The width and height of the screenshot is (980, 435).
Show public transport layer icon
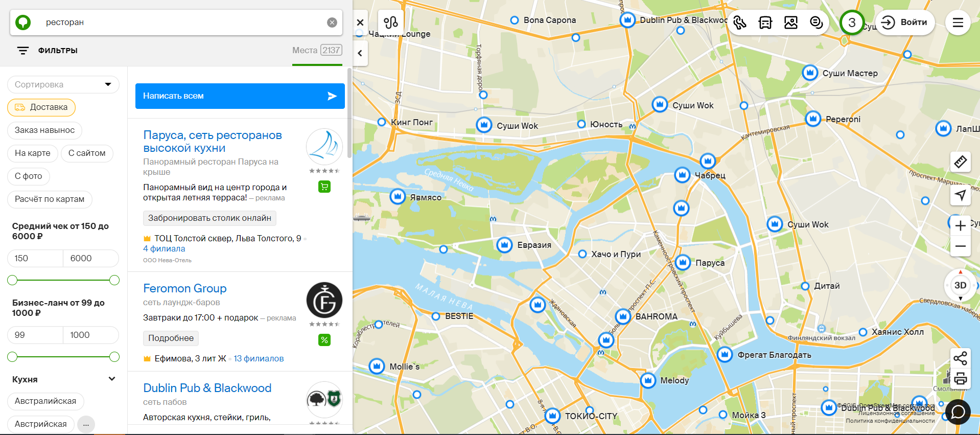(x=765, y=22)
